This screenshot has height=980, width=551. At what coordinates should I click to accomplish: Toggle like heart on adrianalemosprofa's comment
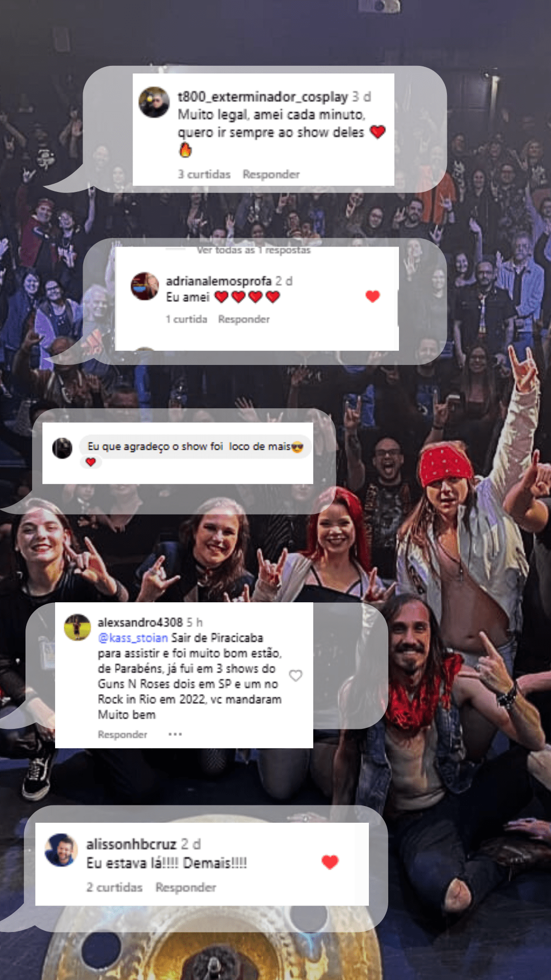coord(373,296)
